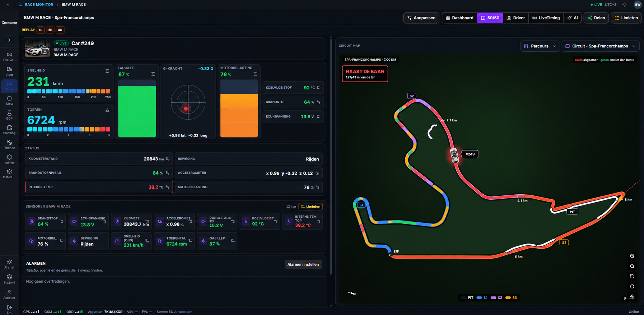
Task: Switch to the Driver view tab
Action: 515,18
